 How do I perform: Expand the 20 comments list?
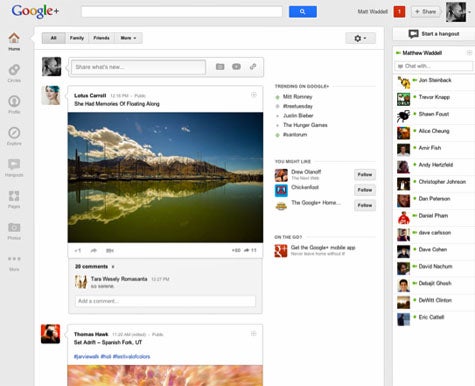[95, 266]
